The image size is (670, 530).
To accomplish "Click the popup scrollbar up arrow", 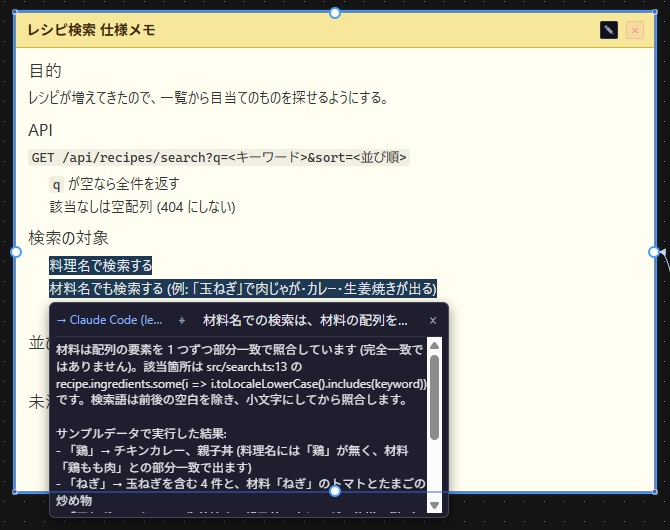I will click(435, 345).
